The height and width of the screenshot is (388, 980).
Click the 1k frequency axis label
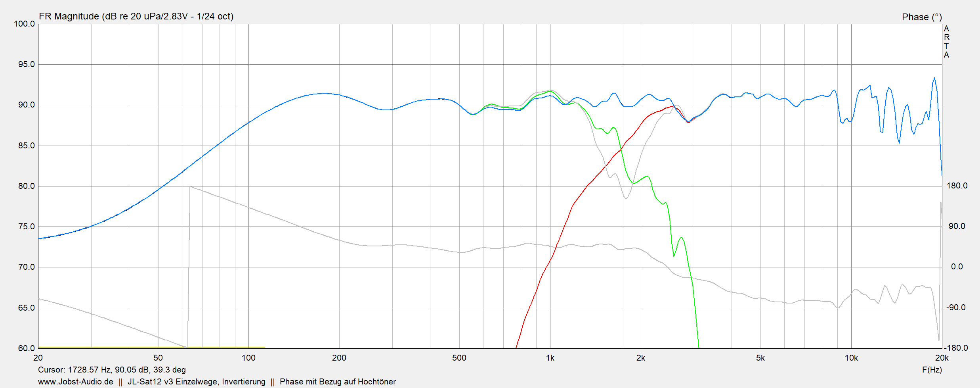coord(550,358)
